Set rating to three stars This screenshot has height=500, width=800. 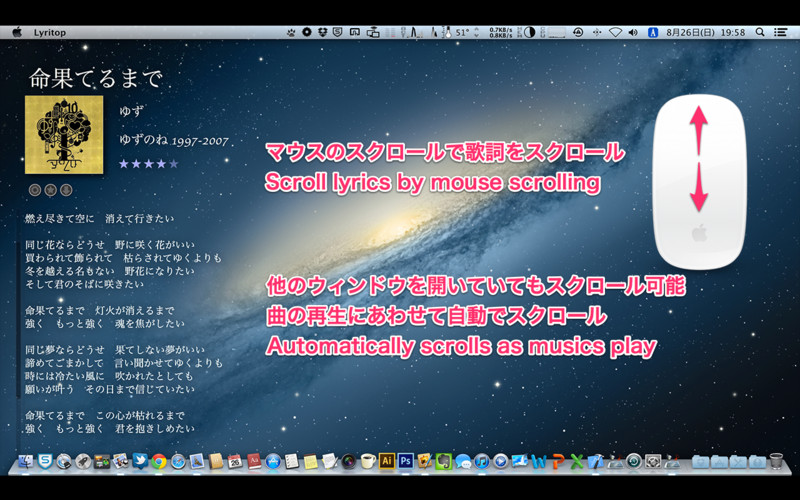click(148, 164)
